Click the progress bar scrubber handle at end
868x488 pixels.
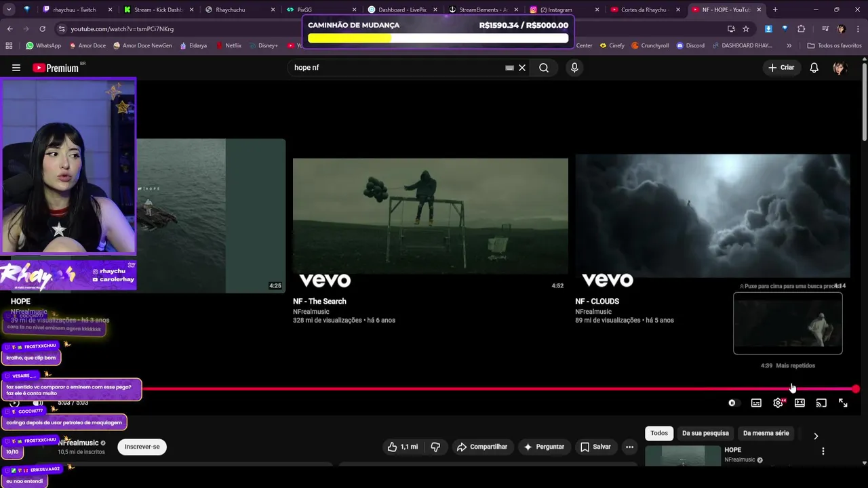856,389
